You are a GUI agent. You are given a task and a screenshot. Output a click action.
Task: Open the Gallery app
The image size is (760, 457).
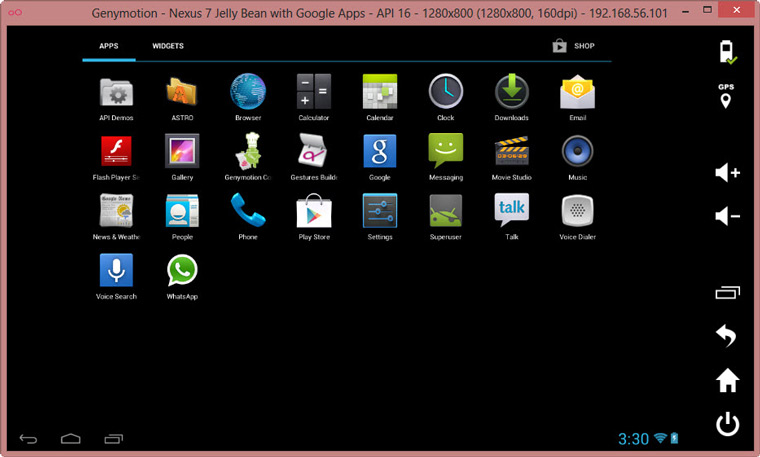pos(182,158)
